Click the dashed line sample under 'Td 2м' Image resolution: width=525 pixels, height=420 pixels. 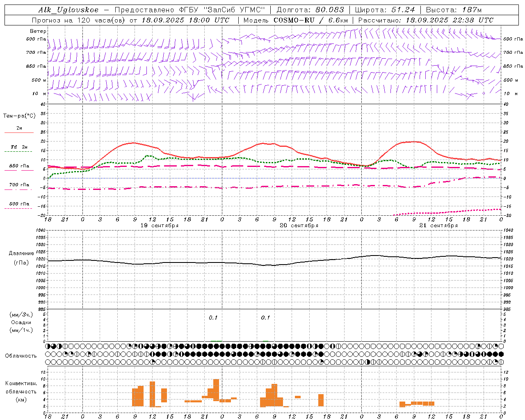tap(18, 152)
